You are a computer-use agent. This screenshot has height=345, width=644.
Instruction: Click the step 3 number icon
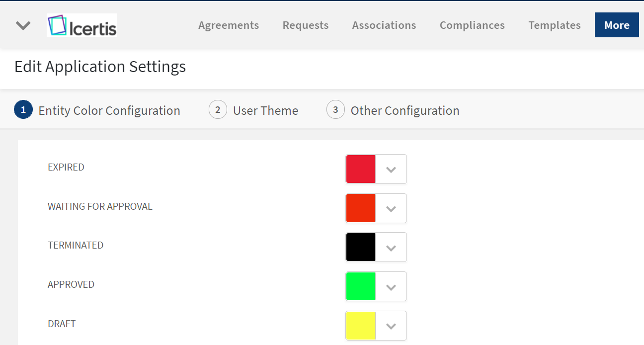(x=335, y=110)
